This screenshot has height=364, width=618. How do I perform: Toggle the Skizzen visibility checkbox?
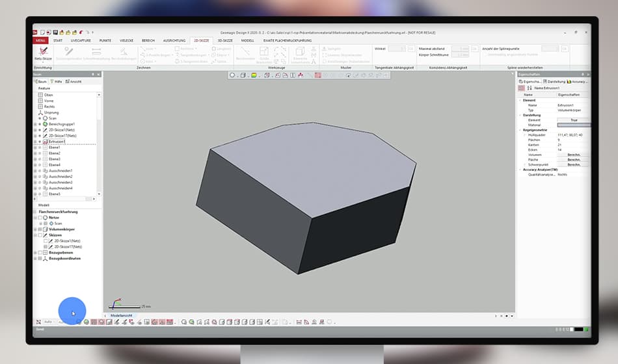pyautogui.click(x=40, y=235)
